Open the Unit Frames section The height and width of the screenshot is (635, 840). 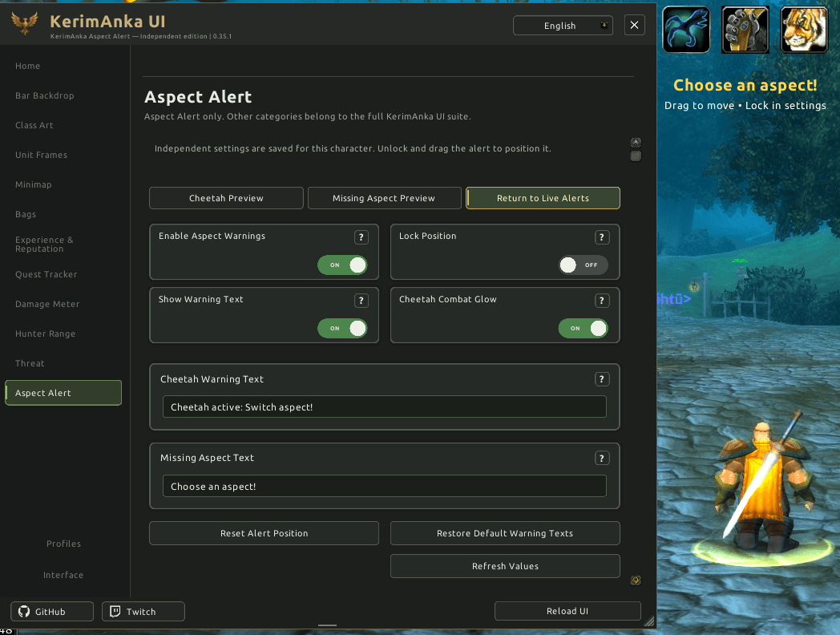pos(41,155)
